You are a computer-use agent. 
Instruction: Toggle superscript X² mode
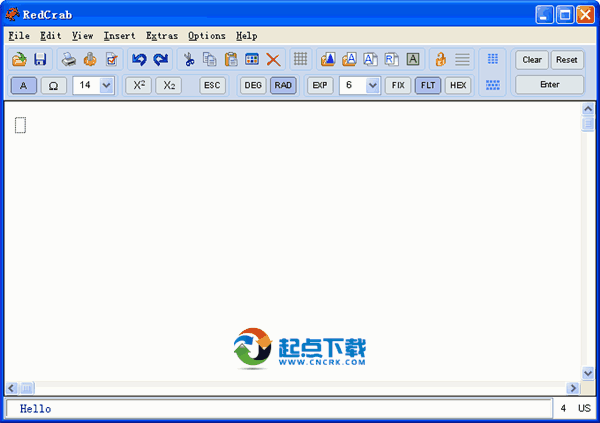coord(139,85)
